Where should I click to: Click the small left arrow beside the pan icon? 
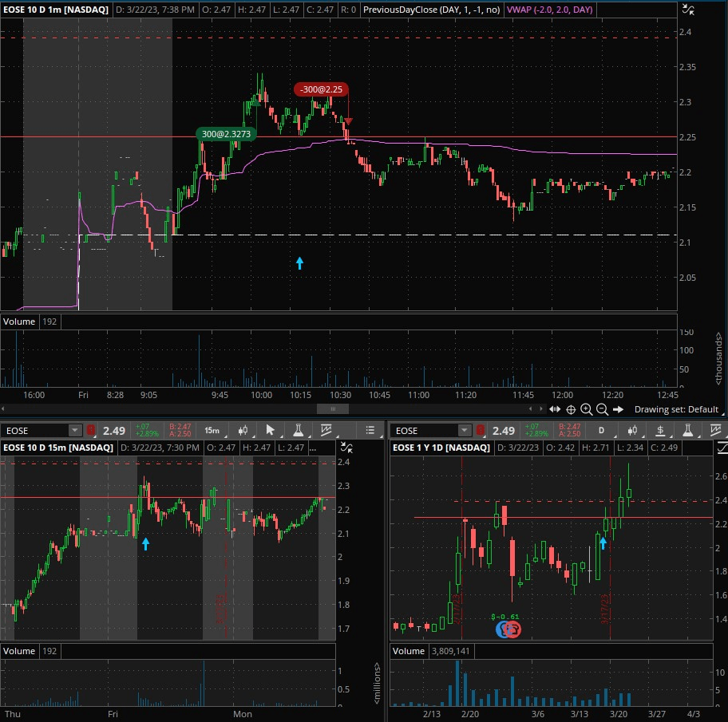coord(531,408)
